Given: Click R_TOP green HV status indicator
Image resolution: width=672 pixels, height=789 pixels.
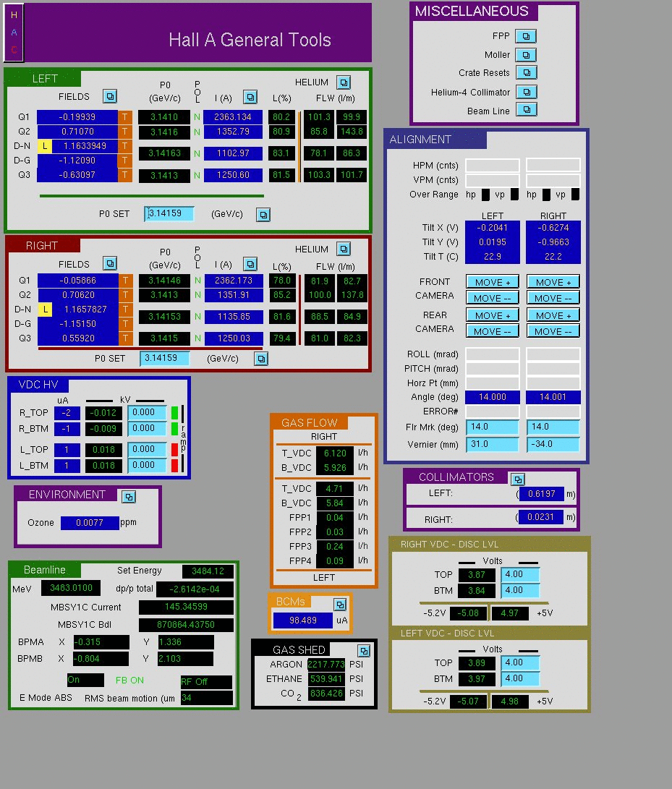Looking at the screenshot, I should click(x=174, y=413).
